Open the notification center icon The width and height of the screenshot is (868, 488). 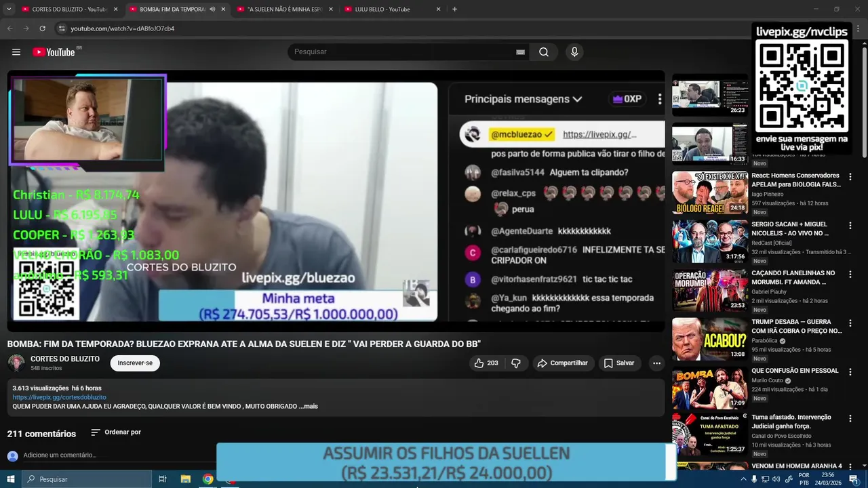(x=854, y=479)
